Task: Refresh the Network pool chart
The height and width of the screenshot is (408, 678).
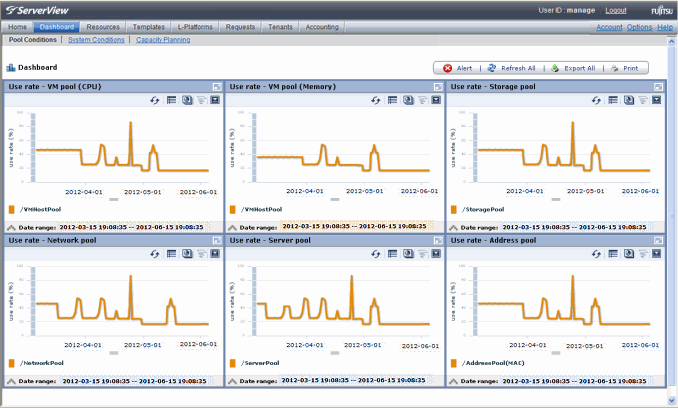Action: click(x=156, y=254)
